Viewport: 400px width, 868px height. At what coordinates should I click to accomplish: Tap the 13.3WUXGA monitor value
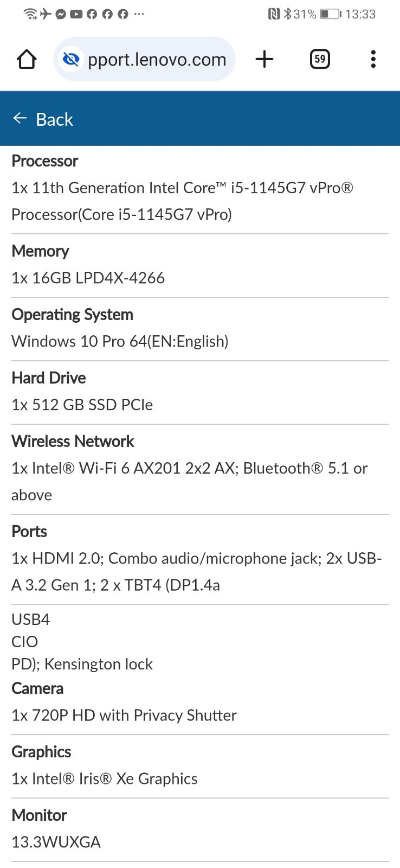pos(56,842)
